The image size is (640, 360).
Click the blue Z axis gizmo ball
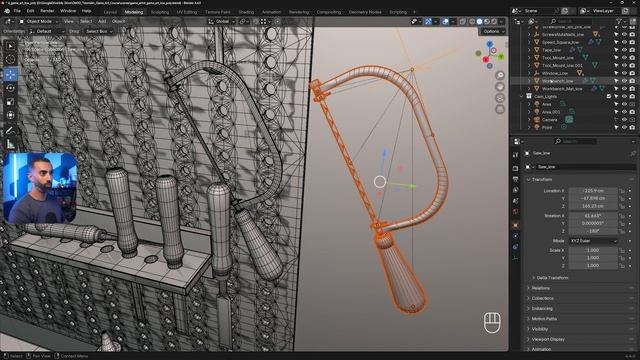coord(490,43)
